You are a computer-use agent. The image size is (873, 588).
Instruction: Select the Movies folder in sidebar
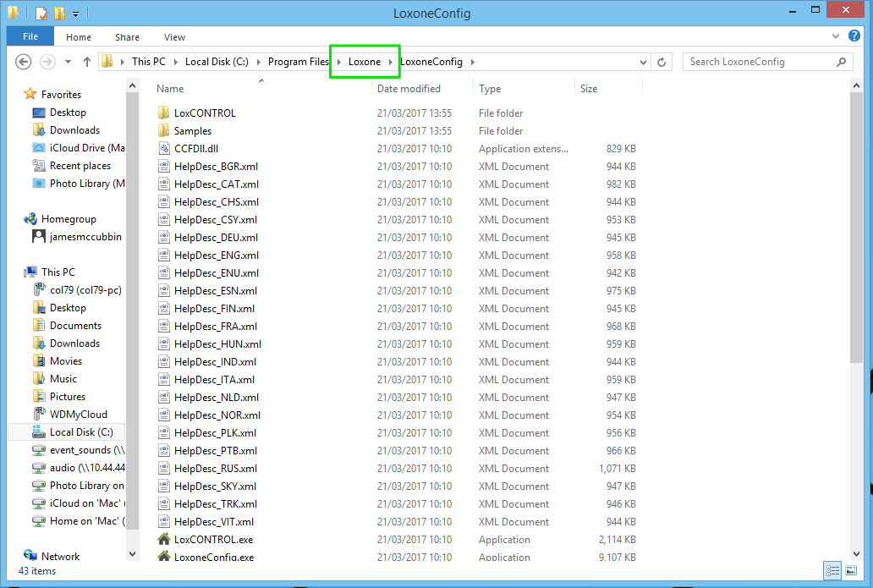tap(66, 360)
